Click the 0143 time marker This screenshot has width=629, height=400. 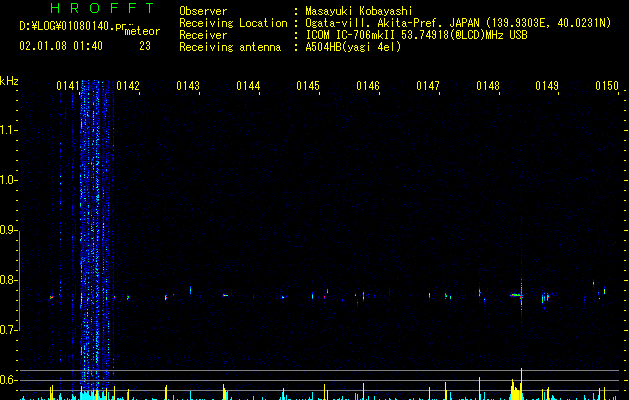188,86
